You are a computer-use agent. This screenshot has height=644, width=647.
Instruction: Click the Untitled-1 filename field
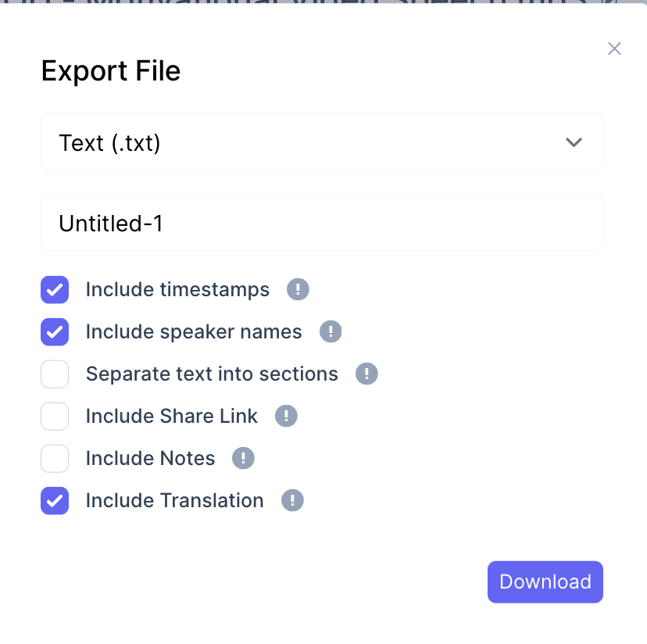click(x=321, y=224)
